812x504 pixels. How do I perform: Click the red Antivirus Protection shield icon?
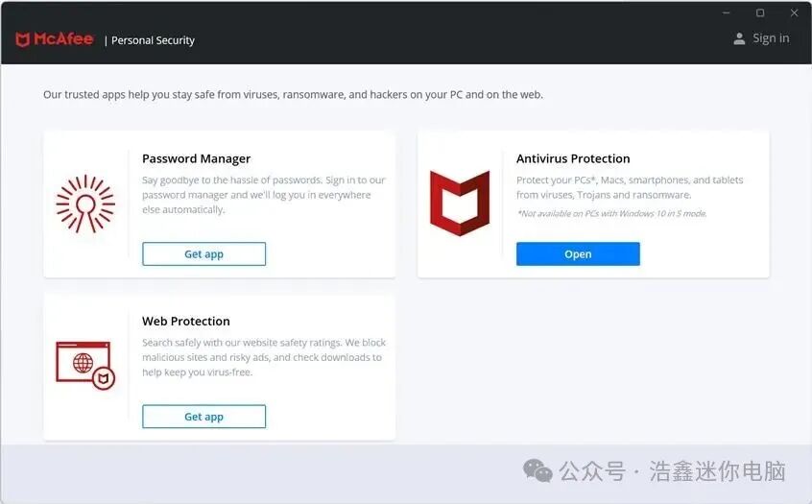click(460, 204)
